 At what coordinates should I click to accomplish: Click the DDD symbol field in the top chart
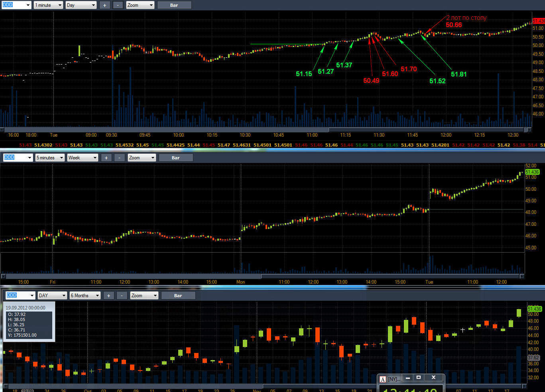(x=16, y=5)
